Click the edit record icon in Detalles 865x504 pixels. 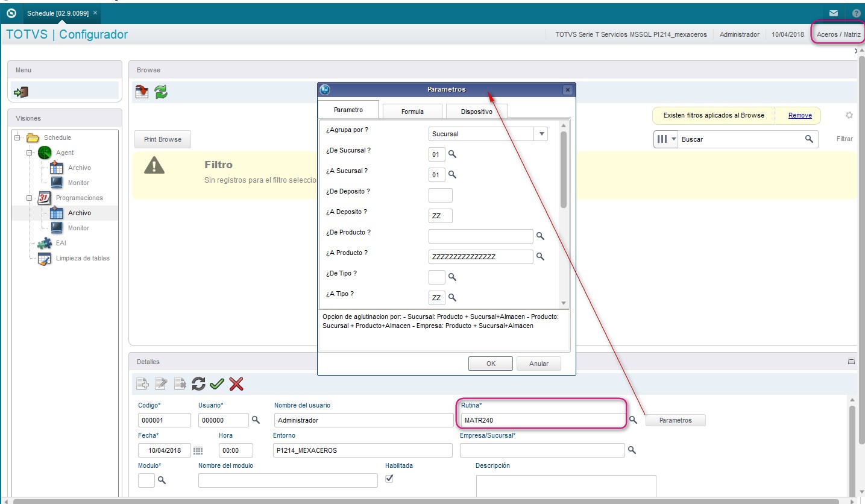161,383
